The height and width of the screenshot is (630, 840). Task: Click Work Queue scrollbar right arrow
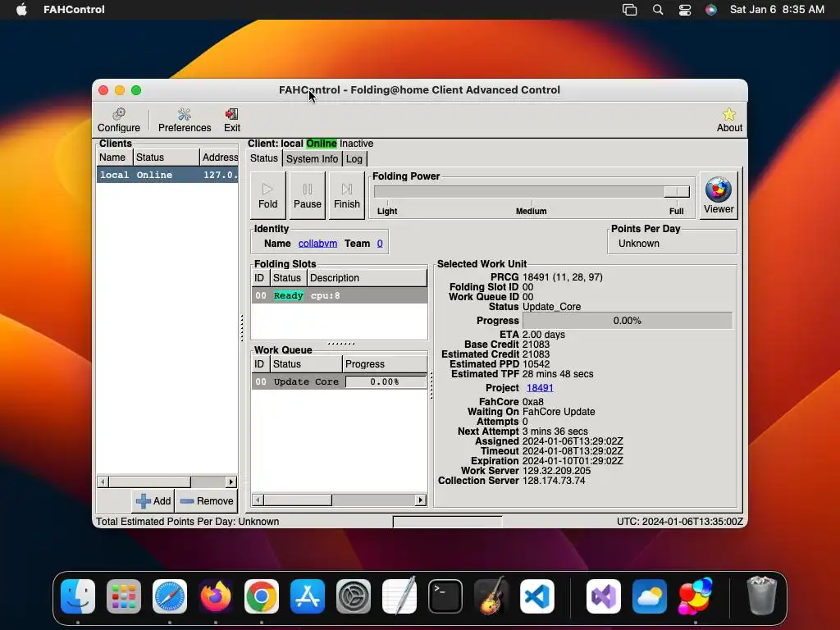(x=421, y=500)
